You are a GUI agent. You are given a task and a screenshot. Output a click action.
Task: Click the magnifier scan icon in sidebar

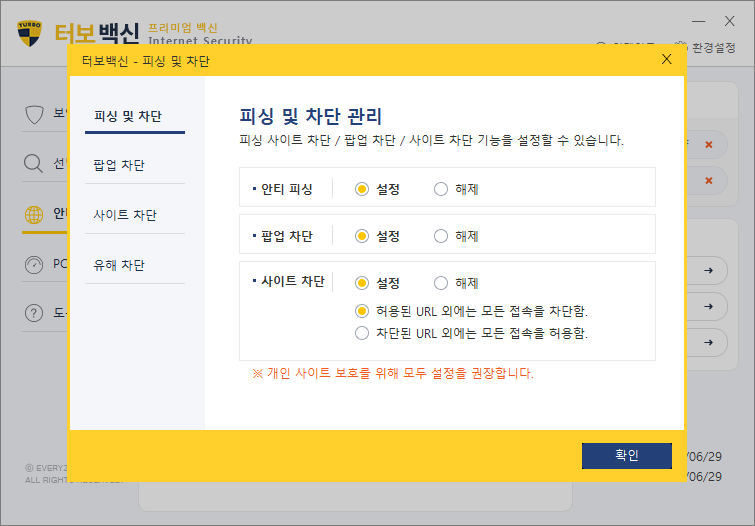tap(34, 164)
